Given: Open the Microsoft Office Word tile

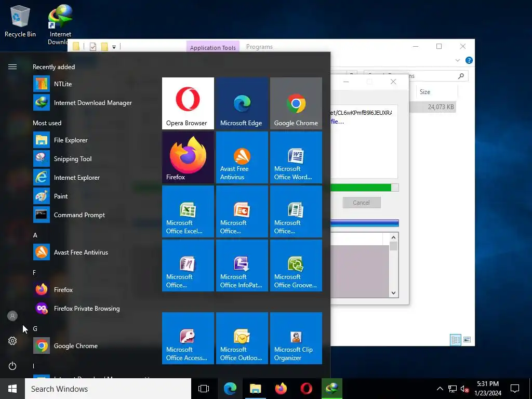Looking at the screenshot, I should click(296, 157).
